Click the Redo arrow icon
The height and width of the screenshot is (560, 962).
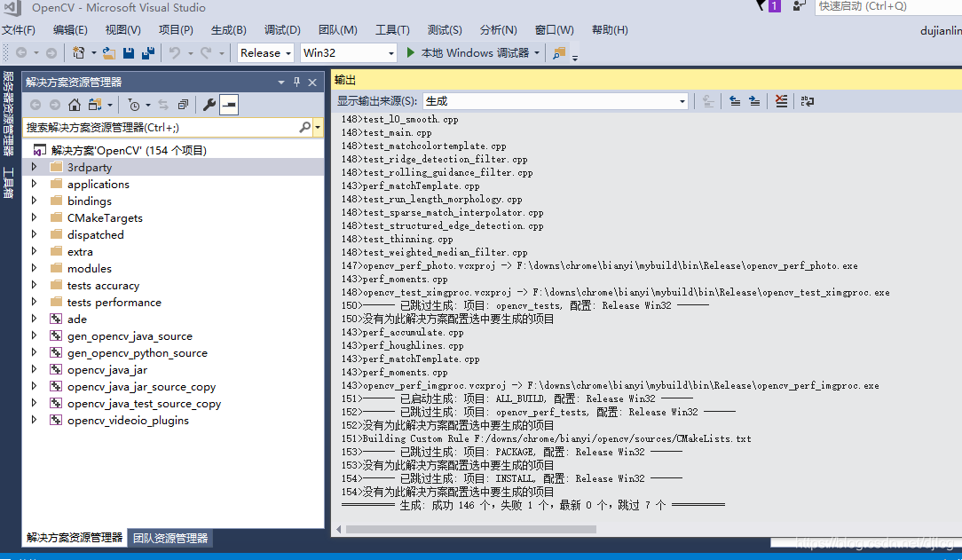(x=206, y=53)
